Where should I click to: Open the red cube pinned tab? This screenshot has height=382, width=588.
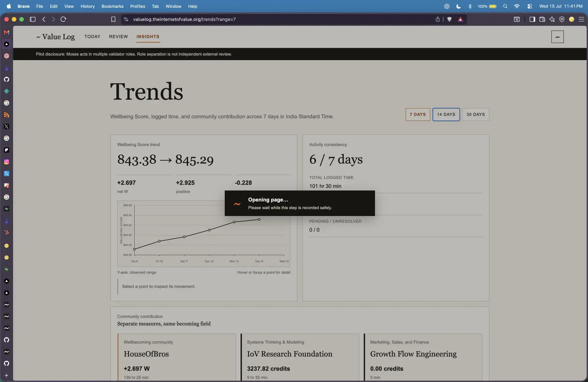tap(7, 56)
